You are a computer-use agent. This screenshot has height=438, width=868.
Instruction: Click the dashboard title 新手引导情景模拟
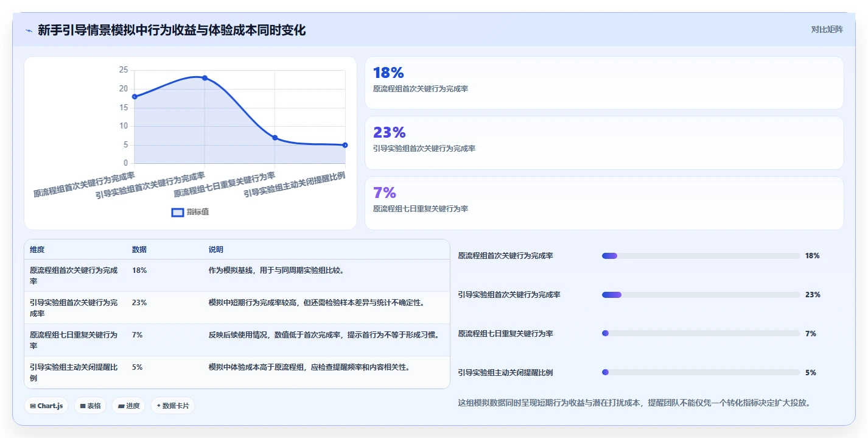click(172, 30)
